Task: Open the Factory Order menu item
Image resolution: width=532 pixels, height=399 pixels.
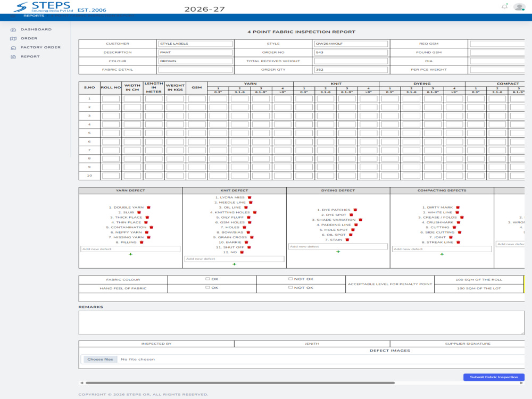Action: click(x=41, y=47)
